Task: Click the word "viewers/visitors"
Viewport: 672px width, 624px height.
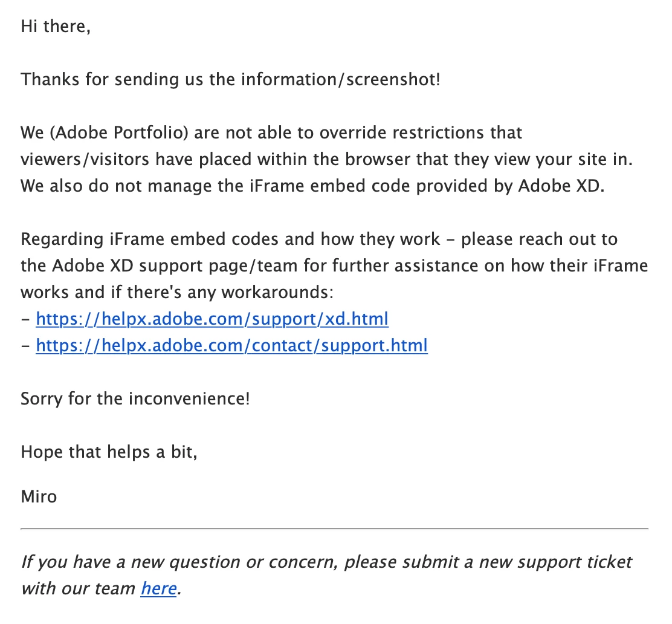Action: point(85,159)
